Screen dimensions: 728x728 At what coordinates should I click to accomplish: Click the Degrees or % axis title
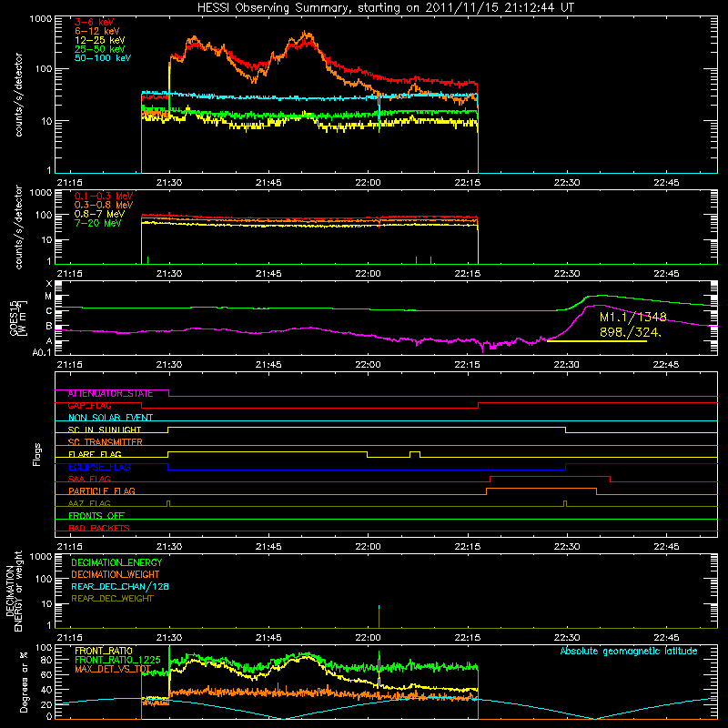pyautogui.click(x=24, y=682)
